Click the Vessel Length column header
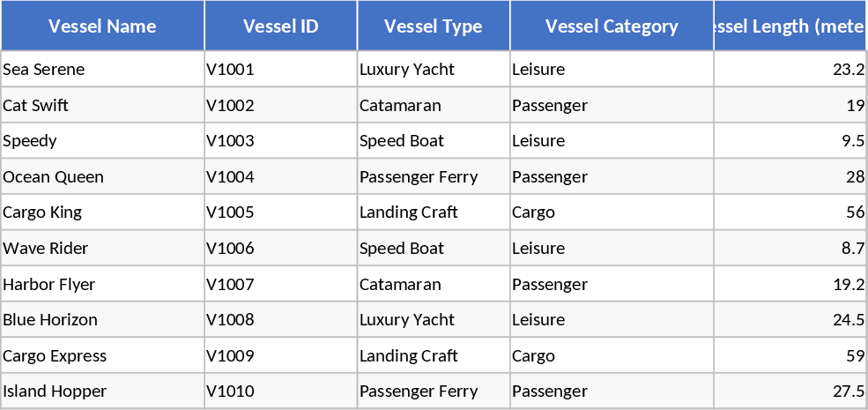This screenshot has height=410, width=868. click(x=790, y=26)
